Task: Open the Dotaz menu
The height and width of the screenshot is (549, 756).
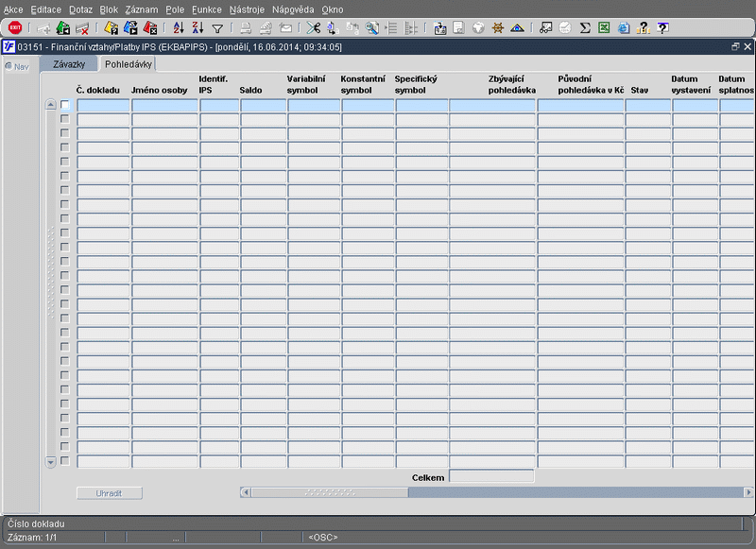Action: pos(80,9)
